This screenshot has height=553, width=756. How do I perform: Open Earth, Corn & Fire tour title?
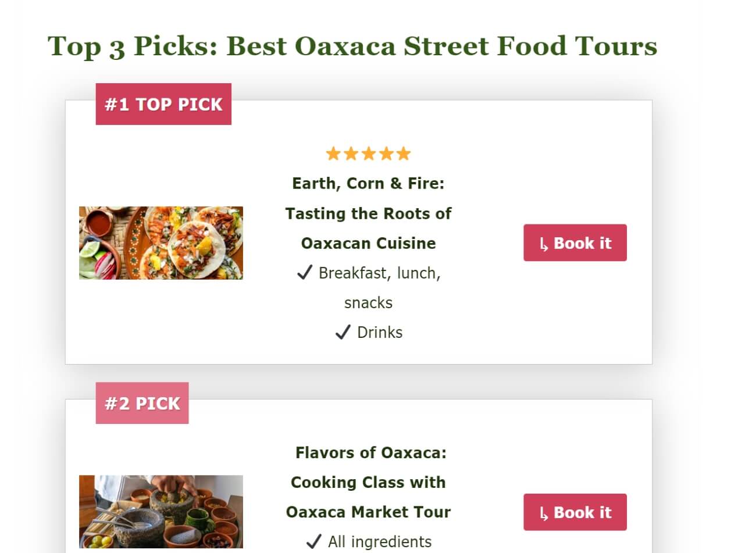coord(368,213)
